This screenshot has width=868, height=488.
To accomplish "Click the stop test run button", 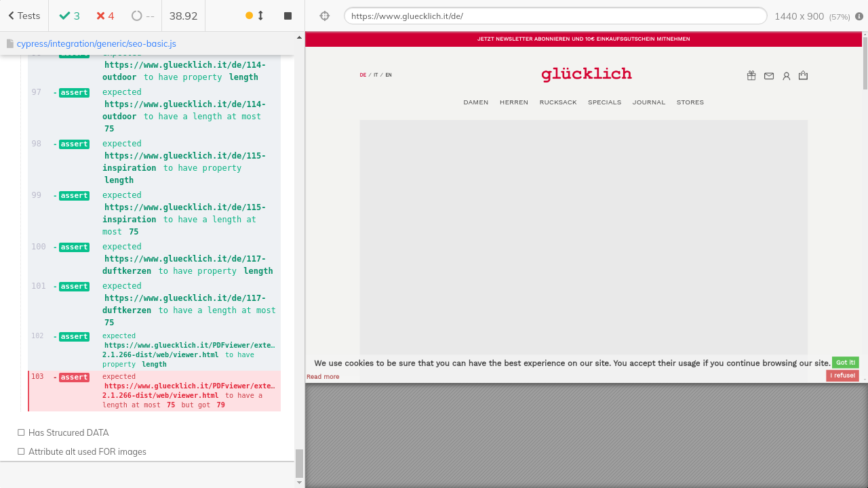I will tap(288, 16).
